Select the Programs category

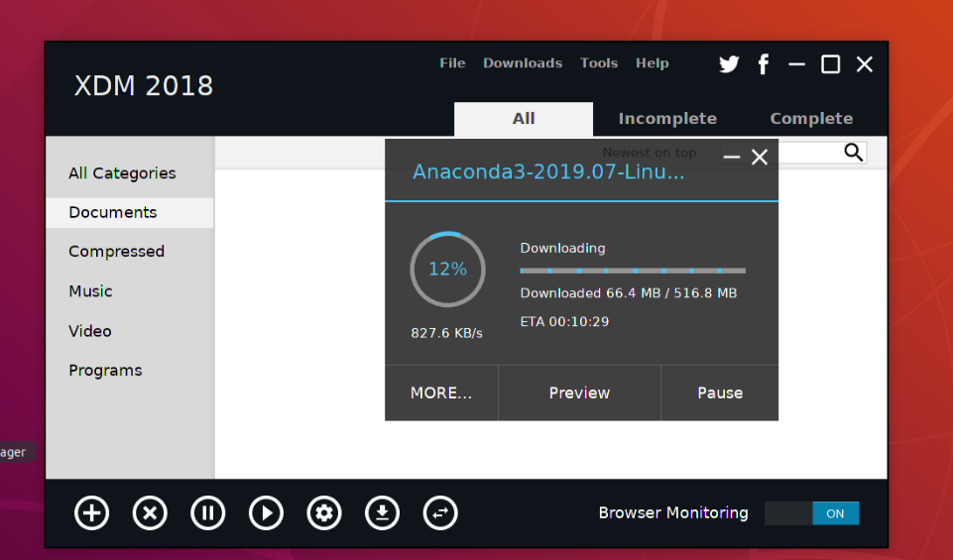coord(130,371)
